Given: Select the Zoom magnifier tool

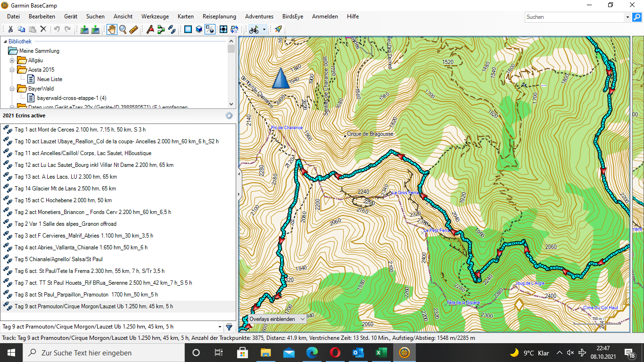Looking at the screenshot, I should pyautogui.click(x=123, y=30).
